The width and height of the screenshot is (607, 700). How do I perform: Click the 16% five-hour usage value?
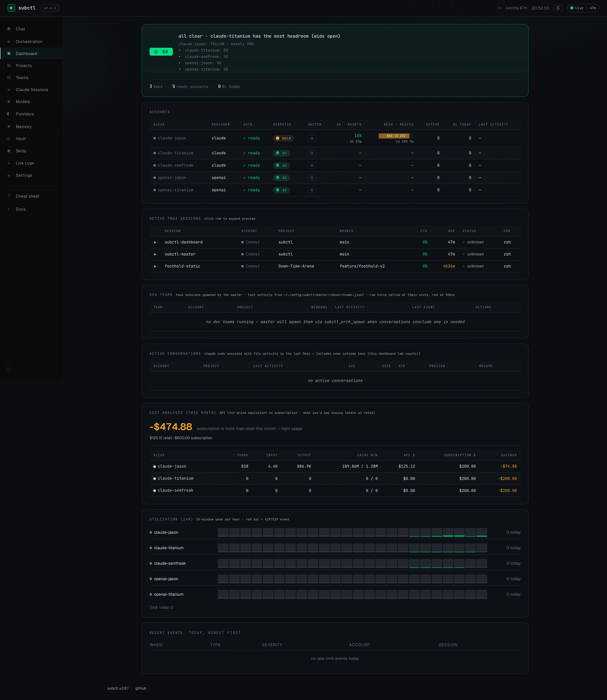pos(358,135)
